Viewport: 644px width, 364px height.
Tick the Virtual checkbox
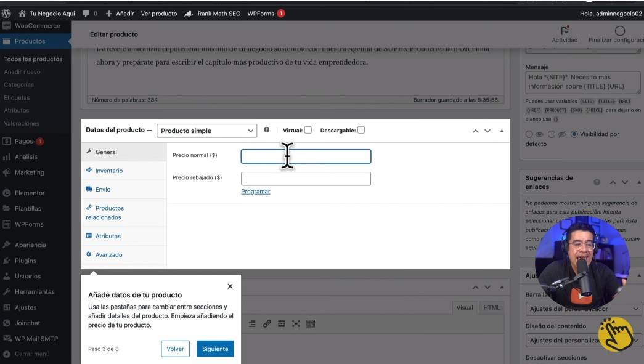click(x=308, y=130)
